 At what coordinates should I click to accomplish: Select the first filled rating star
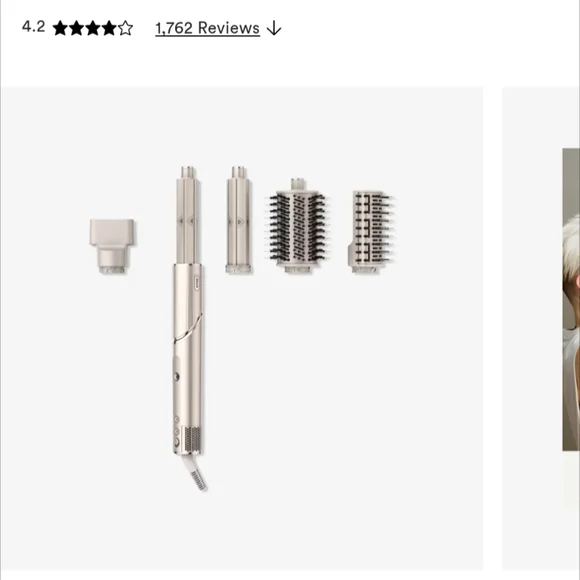tap(60, 28)
